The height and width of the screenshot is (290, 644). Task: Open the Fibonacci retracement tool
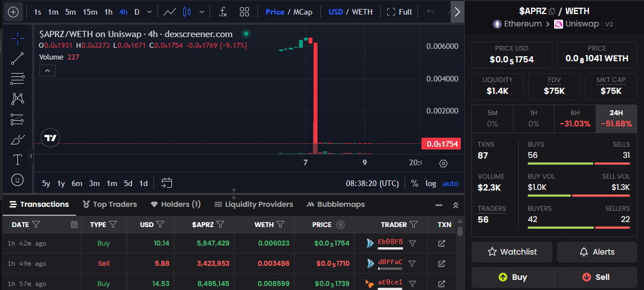[x=17, y=79]
